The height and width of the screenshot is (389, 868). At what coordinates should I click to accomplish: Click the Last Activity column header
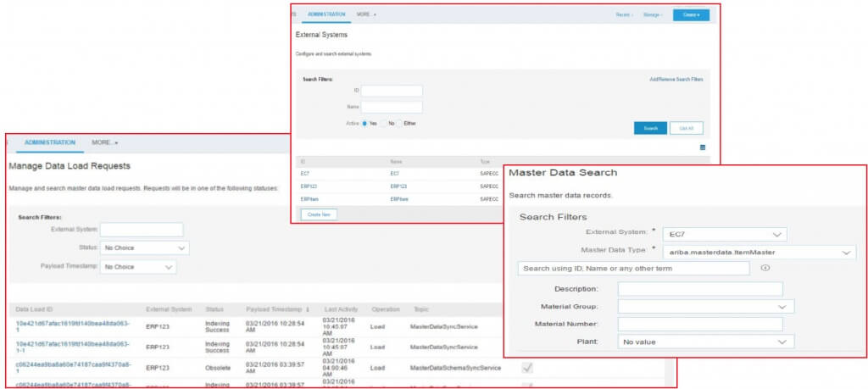click(x=340, y=309)
